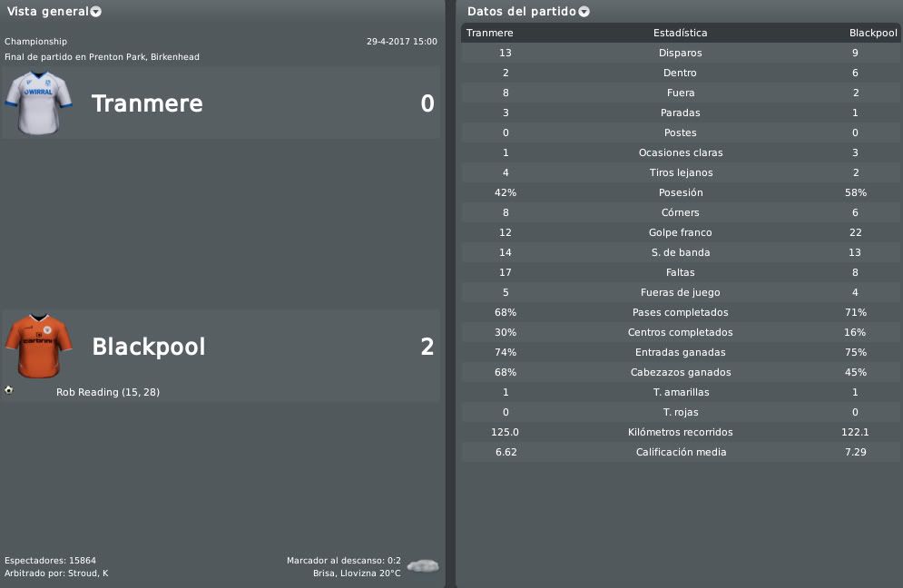Select the Posesión statistics row
903x588 pixels.
pyautogui.click(x=681, y=192)
